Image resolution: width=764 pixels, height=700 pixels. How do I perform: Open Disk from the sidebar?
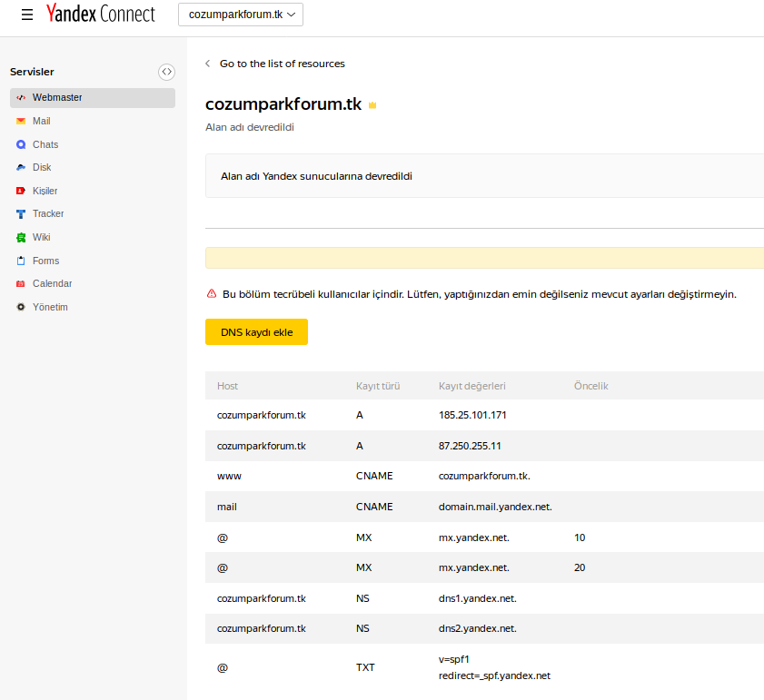click(x=42, y=167)
